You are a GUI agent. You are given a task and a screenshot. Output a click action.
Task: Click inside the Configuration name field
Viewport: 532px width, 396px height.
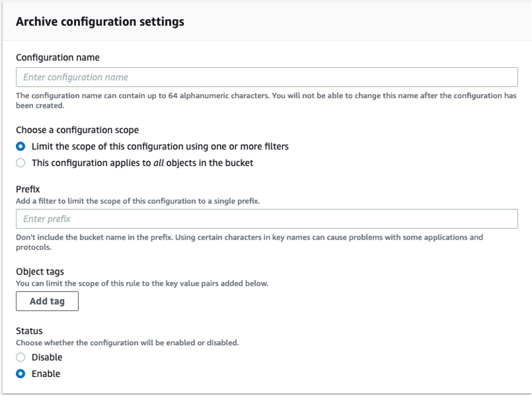pyautogui.click(x=266, y=77)
